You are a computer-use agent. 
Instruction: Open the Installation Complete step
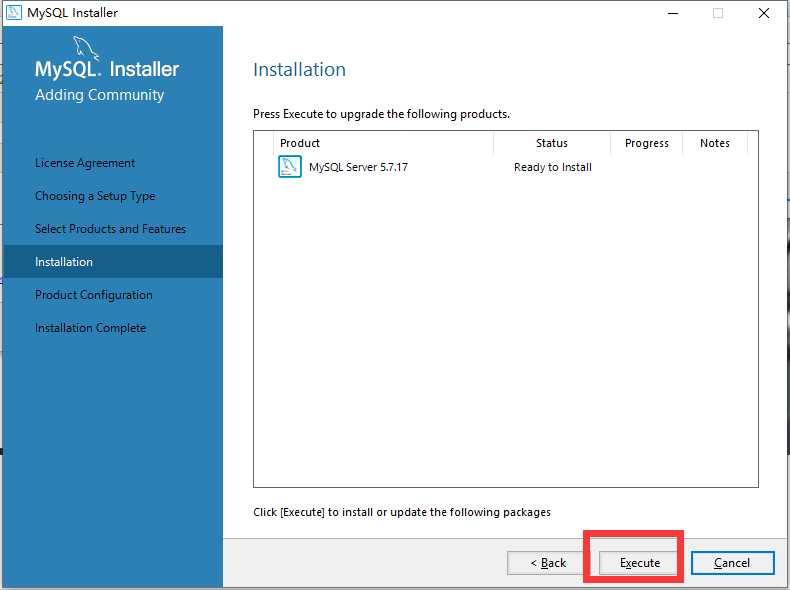(x=90, y=328)
